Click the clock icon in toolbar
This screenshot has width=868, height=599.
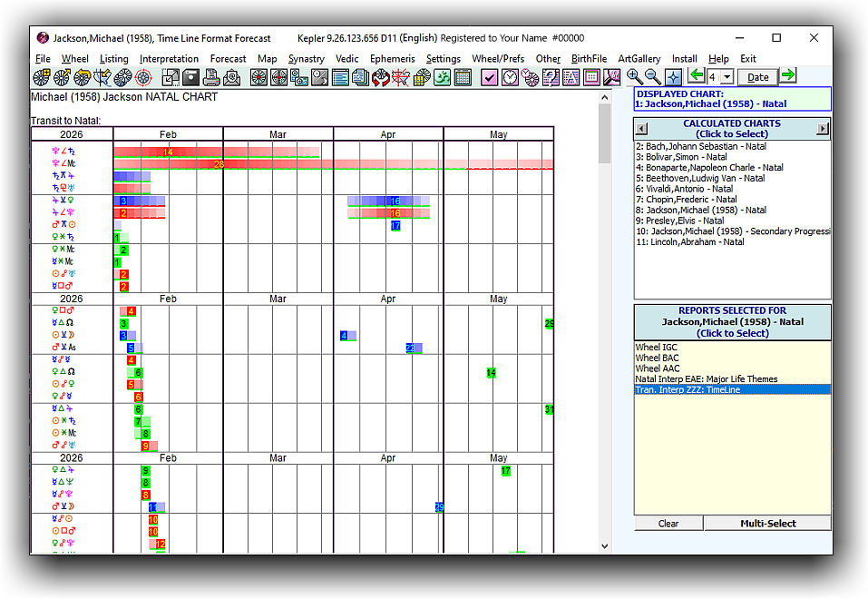[x=511, y=78]
